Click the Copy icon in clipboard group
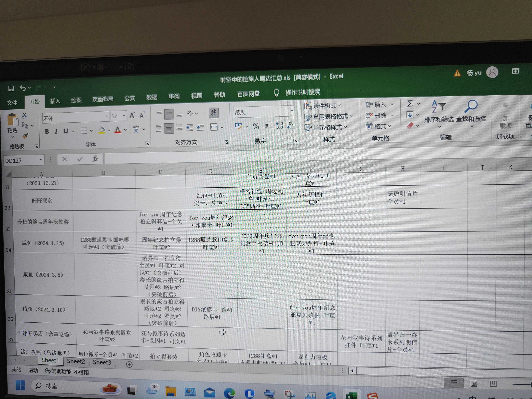Viewport: 532px width, 399px height. tap(25, 126)
